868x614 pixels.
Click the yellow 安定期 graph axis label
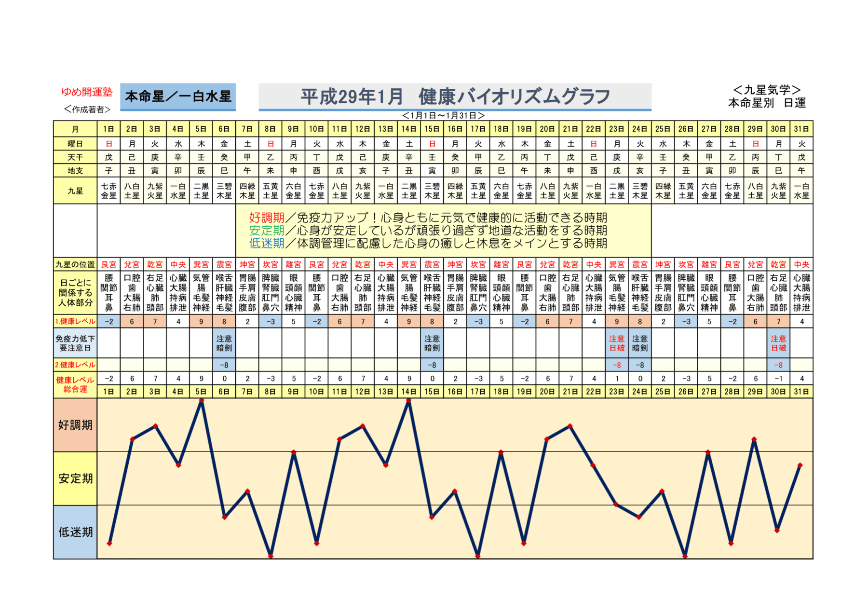[x=75, y=478]
